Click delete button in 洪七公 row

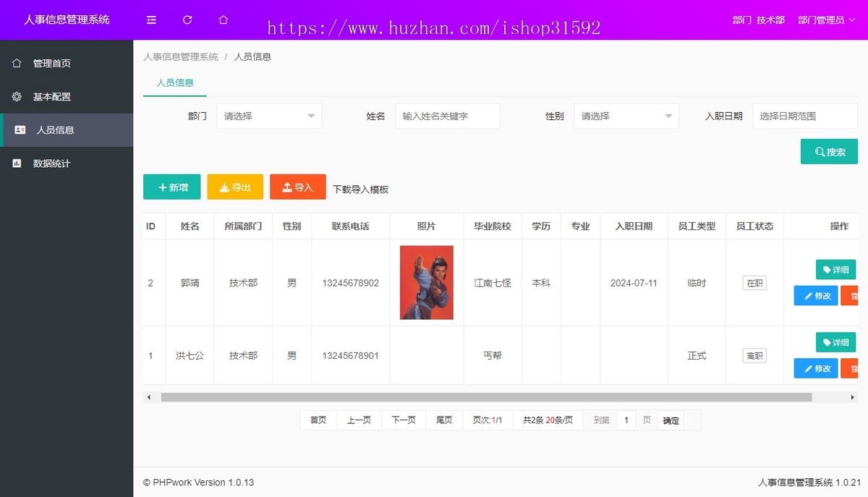[x=851, y=368]
